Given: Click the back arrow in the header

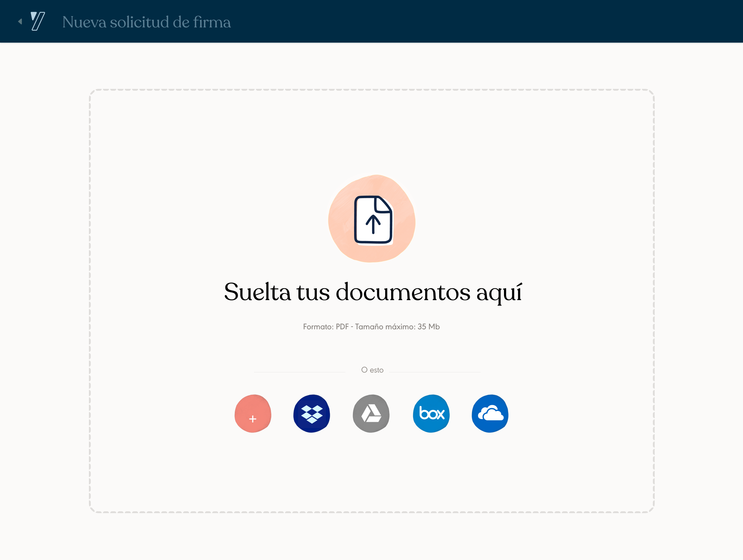Looking at the screenshot, I should coord(20,22).
